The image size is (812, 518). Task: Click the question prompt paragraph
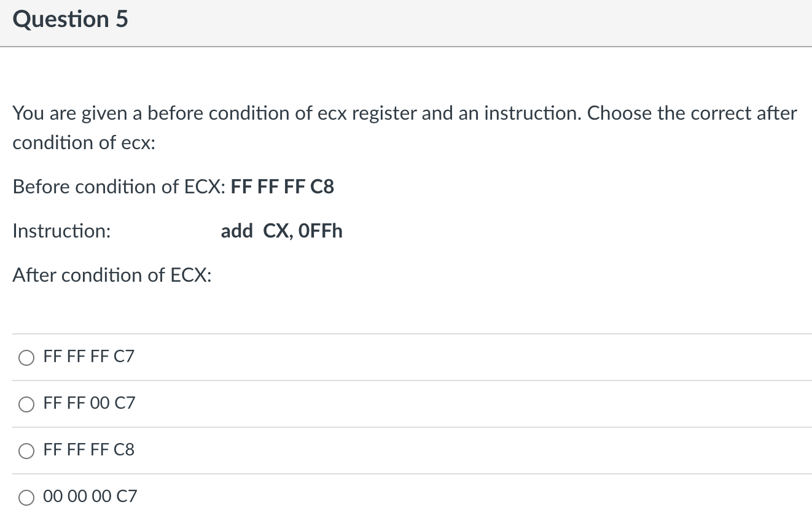(x=404, y=127)
